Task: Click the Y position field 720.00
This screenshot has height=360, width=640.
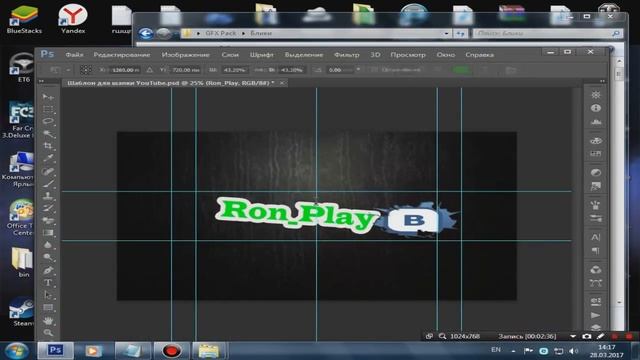Action: 185,70
